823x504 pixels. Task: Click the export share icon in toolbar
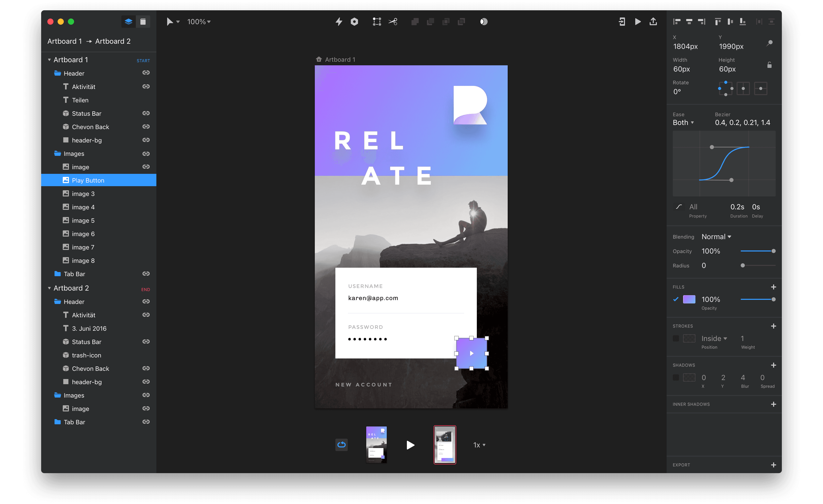(653, 22)
